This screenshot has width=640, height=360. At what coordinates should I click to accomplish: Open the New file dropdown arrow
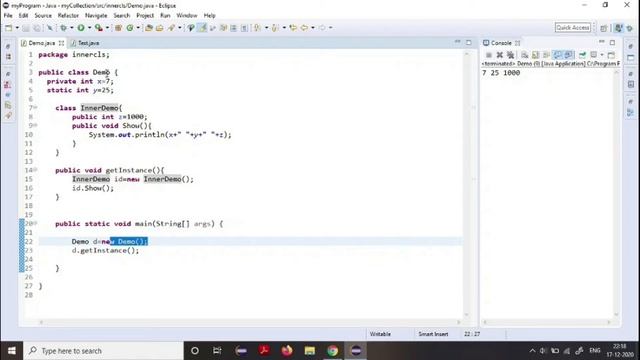17,28
